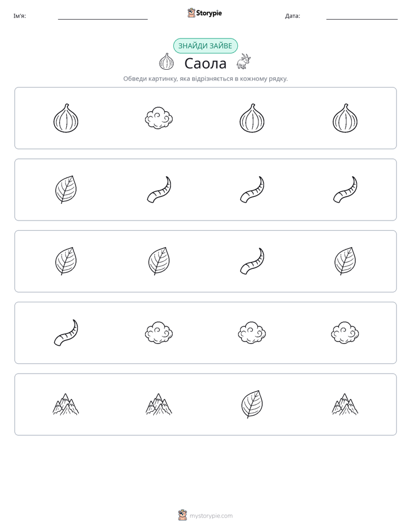The width and height of the screenshot is (411, 532).
Task: Click the onion icon left of Саола title
Action: tap(166, 62)
